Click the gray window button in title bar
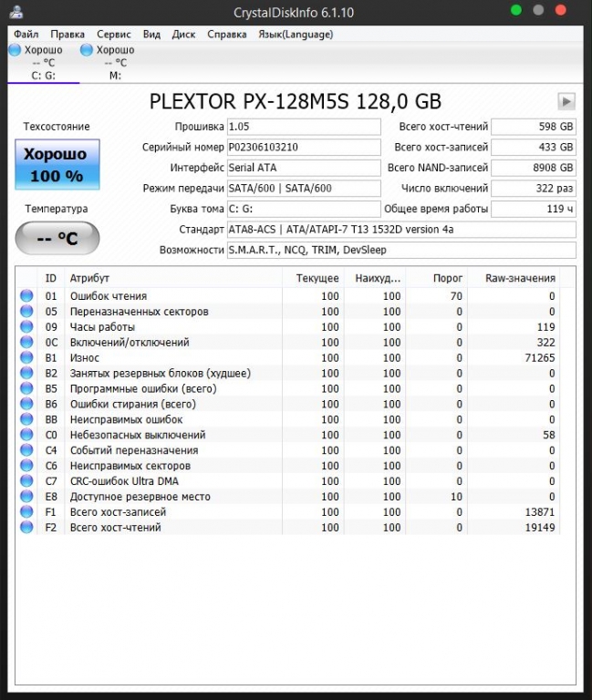592x700 pixels. (x=538, y=10)
